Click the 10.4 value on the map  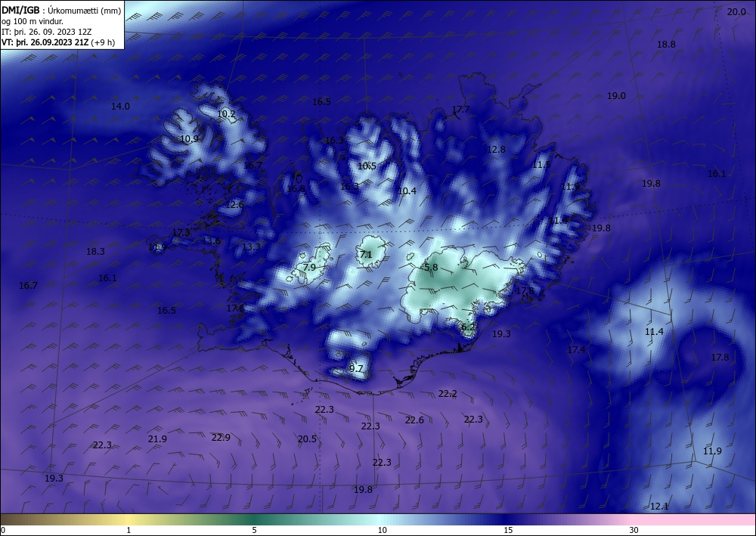[407, 191]
